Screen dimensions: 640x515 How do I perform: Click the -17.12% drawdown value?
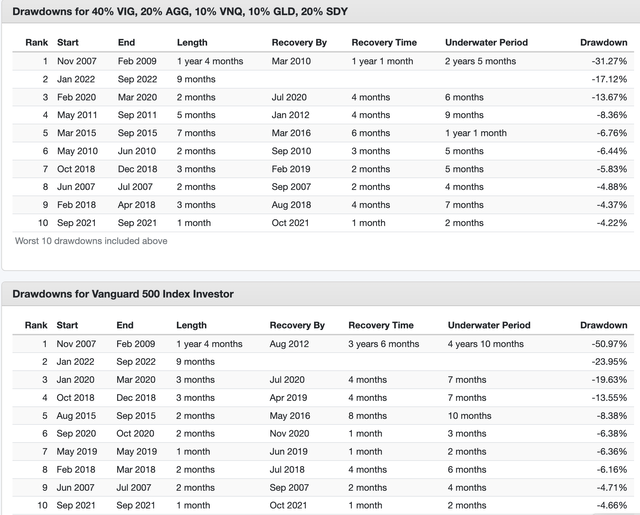click(x=609, y=79)
